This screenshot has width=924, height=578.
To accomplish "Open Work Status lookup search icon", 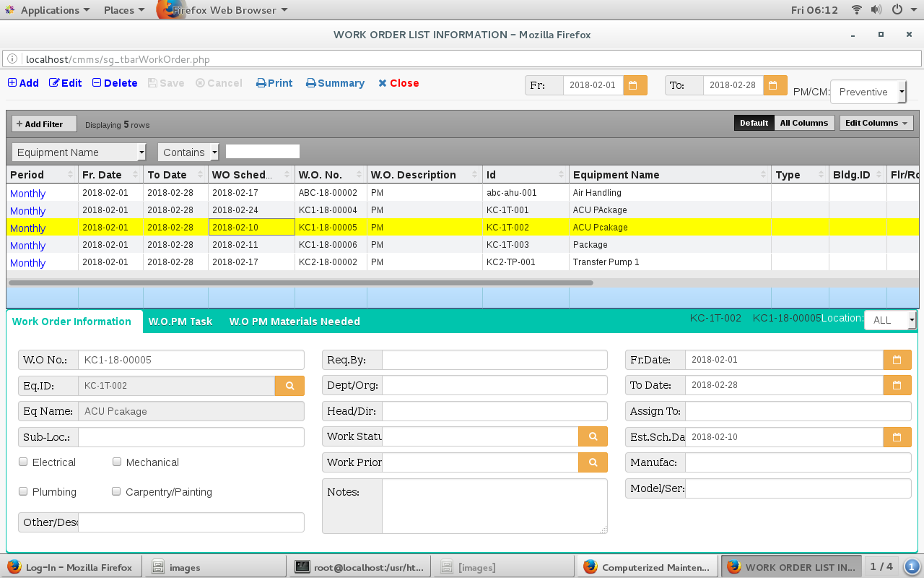I will [x=593, y=436].
